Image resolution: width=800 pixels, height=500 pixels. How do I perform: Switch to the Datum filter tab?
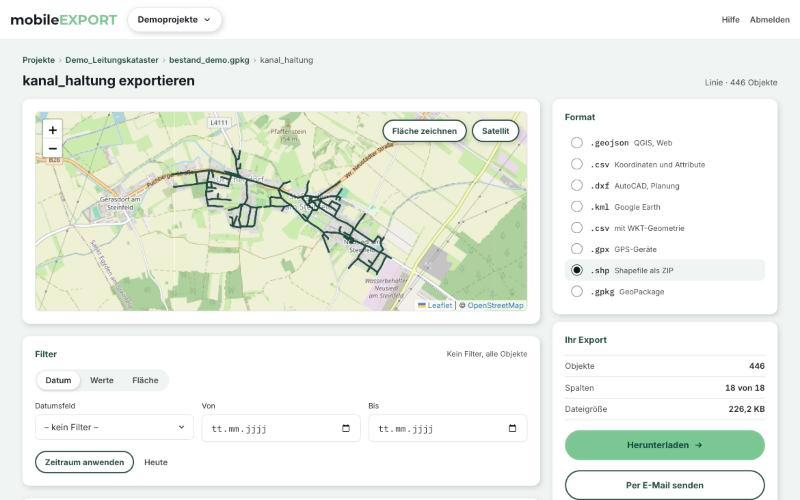(58, 380)
